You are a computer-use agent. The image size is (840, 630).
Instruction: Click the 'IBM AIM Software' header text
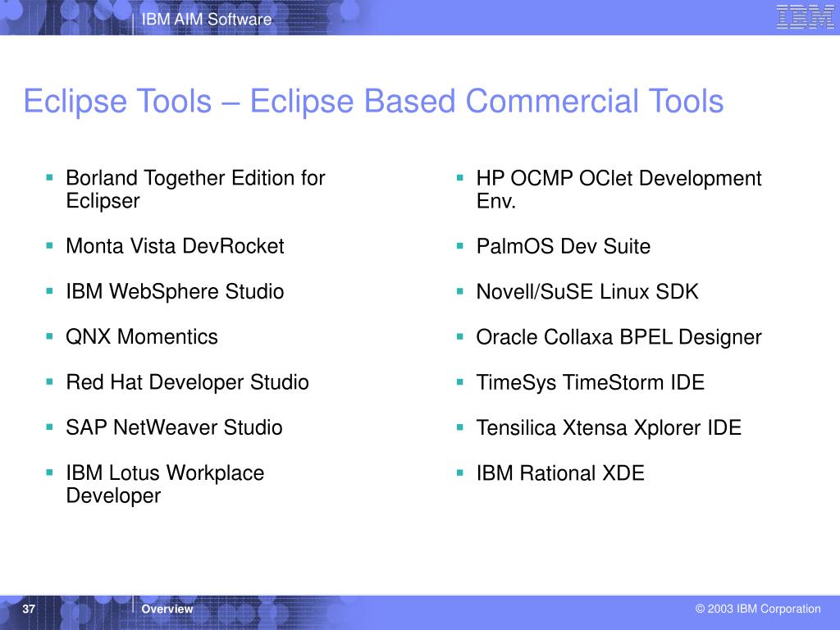pos(206,20)
